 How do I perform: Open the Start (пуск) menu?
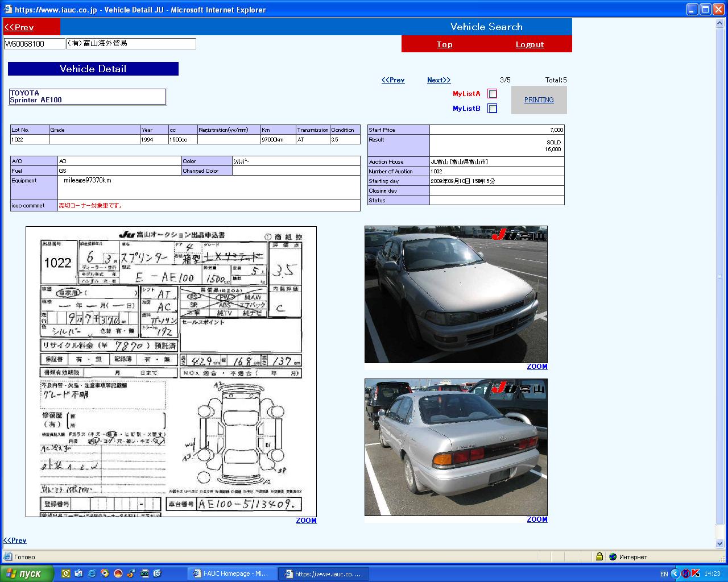tap(27, 573)
